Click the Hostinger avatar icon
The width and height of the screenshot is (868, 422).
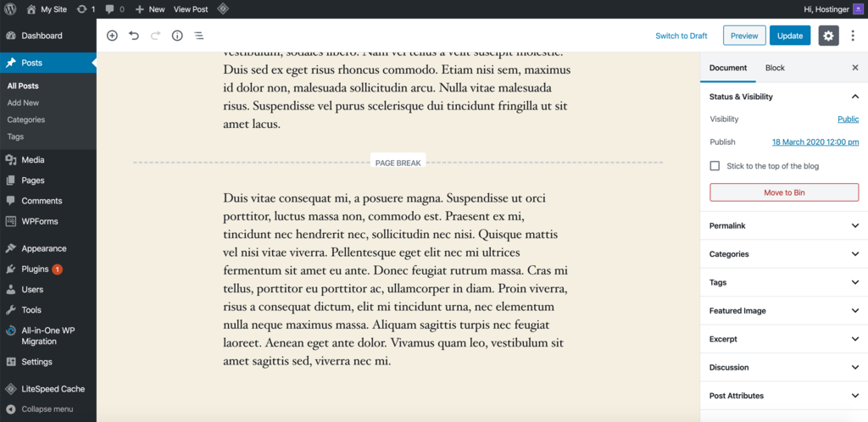tap(857, 8)
